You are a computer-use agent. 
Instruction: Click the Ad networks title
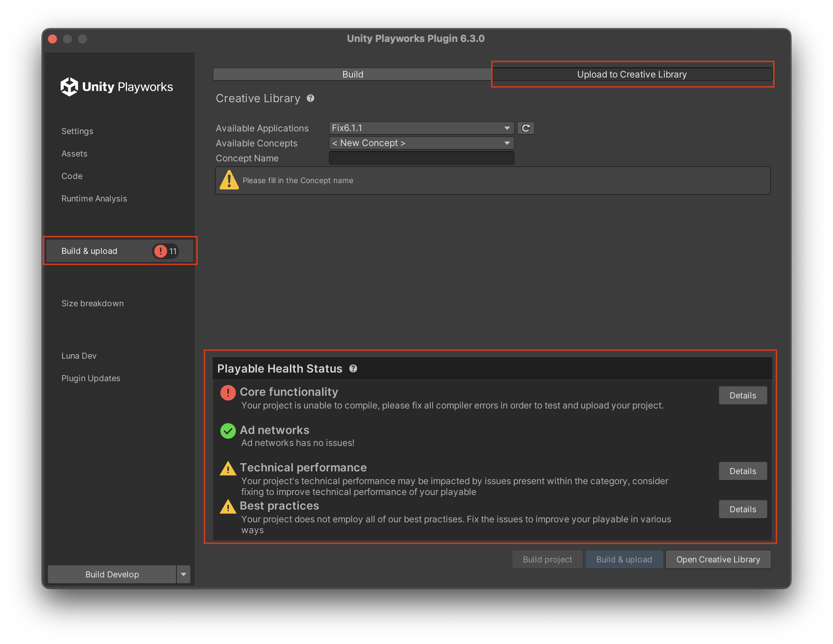[274, 430]
